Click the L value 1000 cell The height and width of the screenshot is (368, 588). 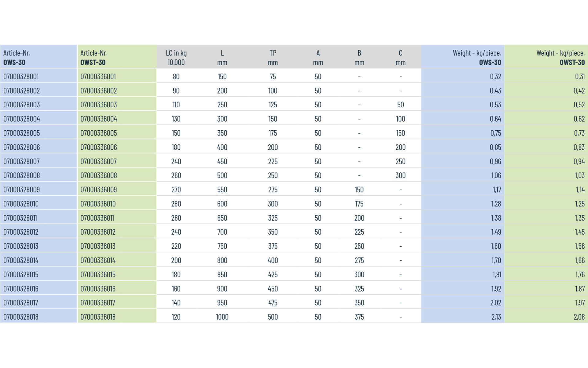tap(222, 317)
